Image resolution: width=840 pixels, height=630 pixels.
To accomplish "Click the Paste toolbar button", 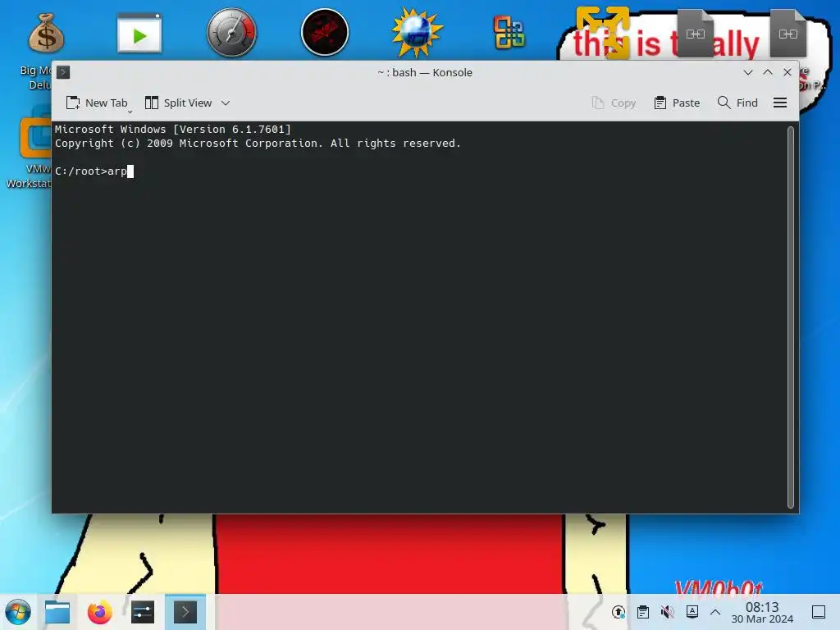I will click(x=677, y=103).
